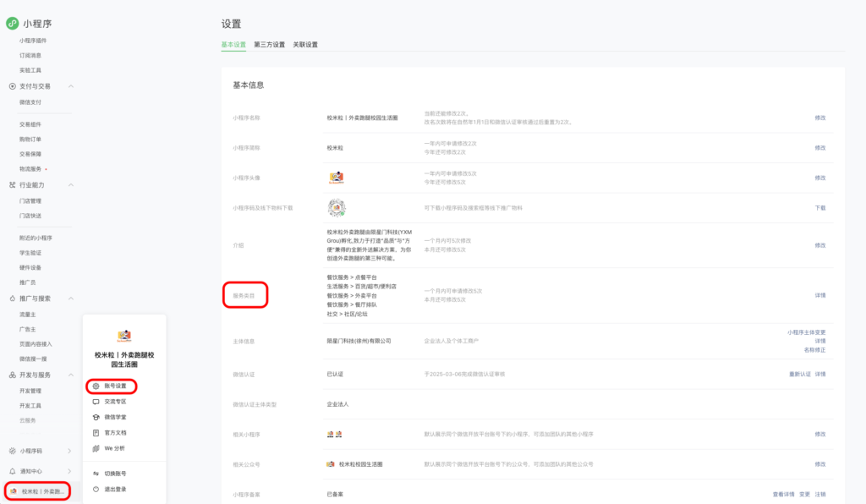Click the 切换账号 switch-account icon
Screen dimensions: 866x504
(96, 472)
